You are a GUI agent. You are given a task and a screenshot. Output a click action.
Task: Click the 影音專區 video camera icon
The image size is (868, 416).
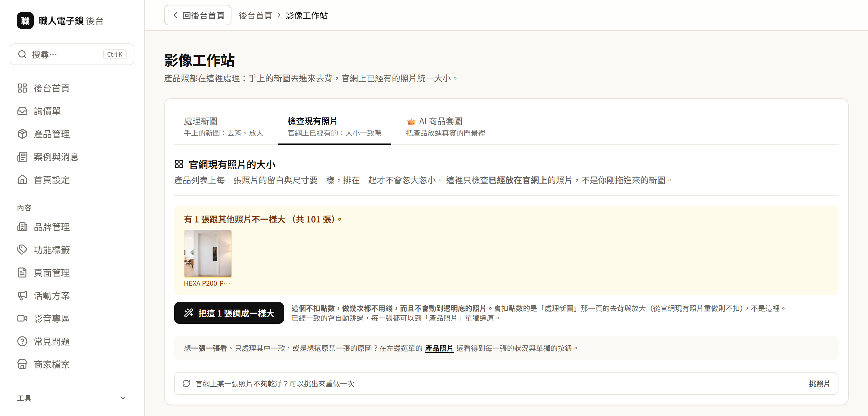(x=22, y=319)
